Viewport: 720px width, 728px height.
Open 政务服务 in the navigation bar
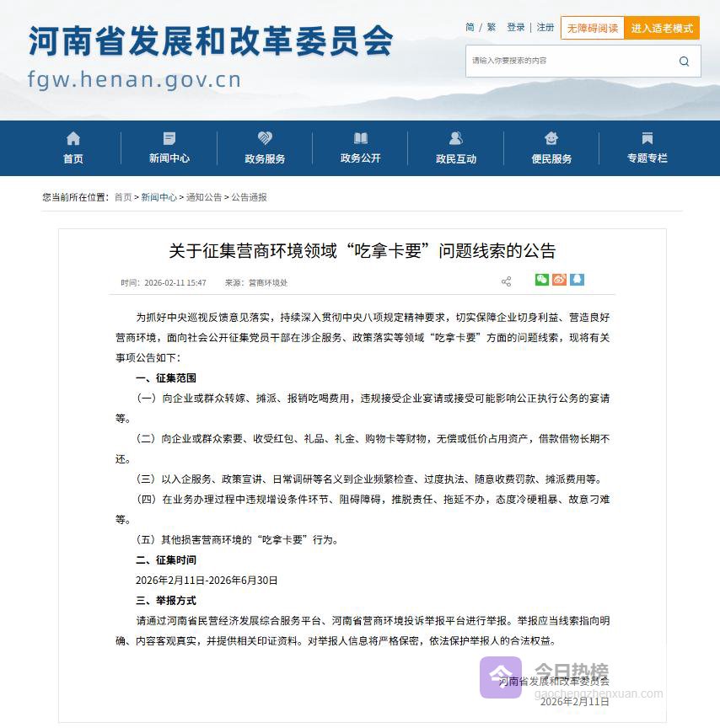265,148
